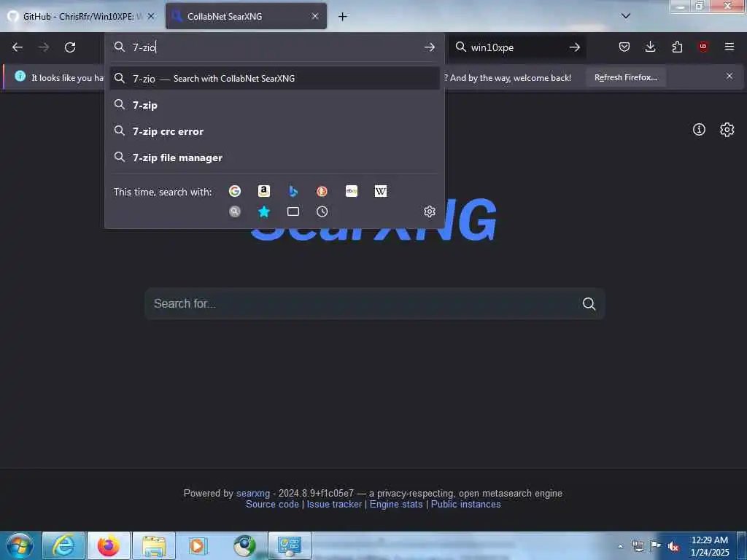Image resolution: width=747 pixels, height=560 pixels.
Task: Open a new tab
Action: (343, 17)
